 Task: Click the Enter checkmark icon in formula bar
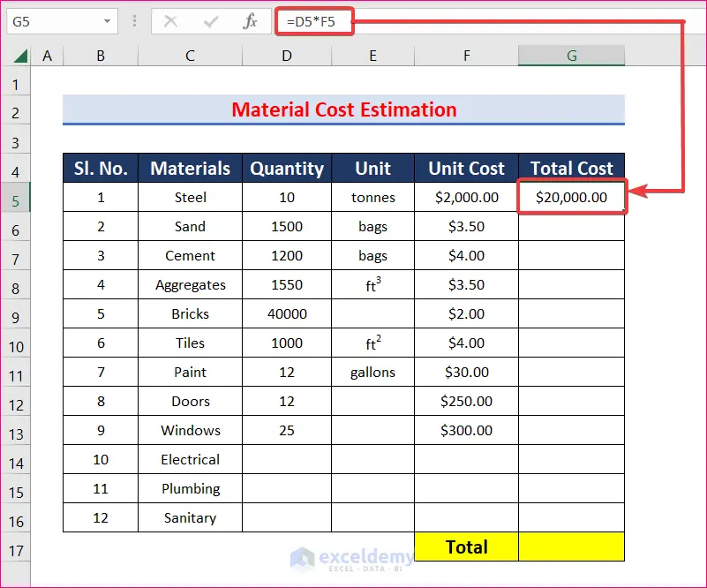(211, 21)
